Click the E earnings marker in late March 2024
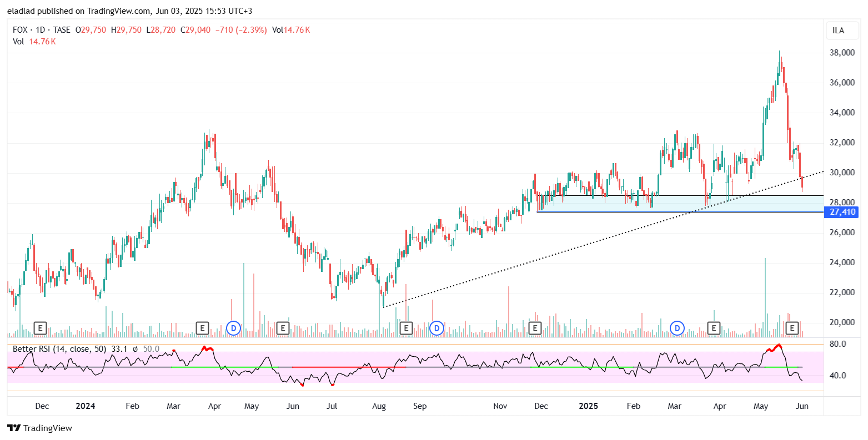The image size is (868, 440). coord(203,328)
